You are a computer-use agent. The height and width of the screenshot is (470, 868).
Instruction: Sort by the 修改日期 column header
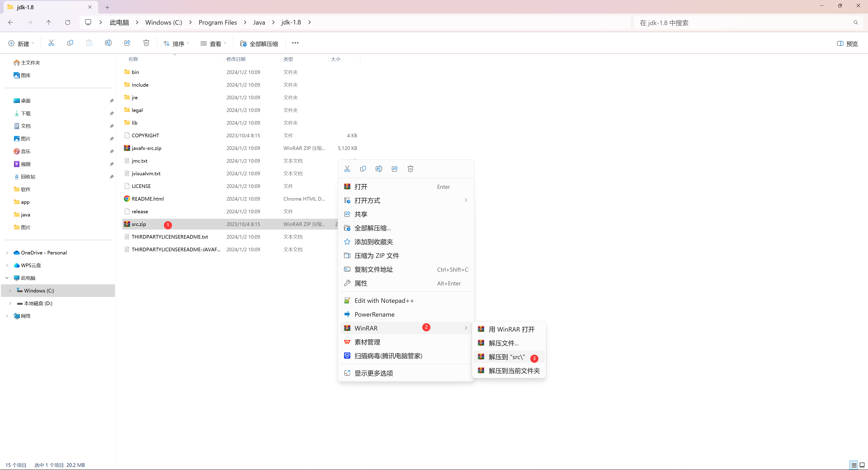252,59
